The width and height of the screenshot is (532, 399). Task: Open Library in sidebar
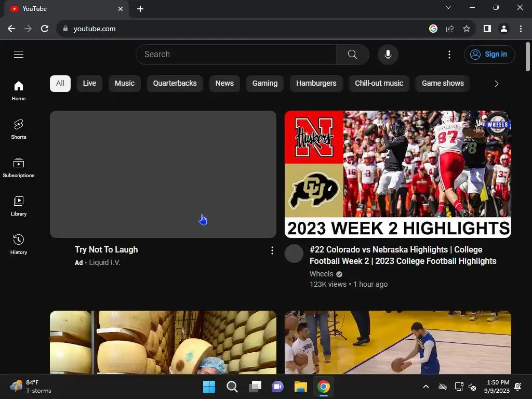[x=19, y=206]
